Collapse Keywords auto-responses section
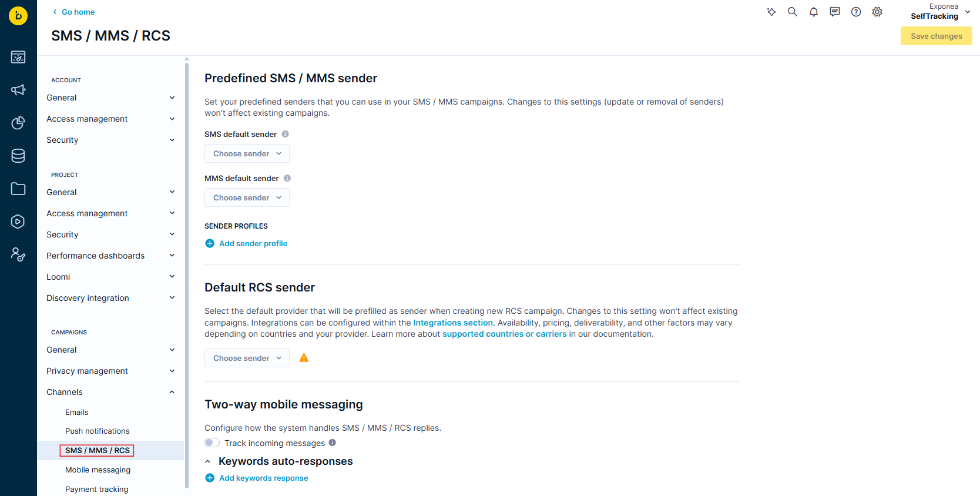The width and height of the screenshot is (980, 496). click(x=208, y=461)
